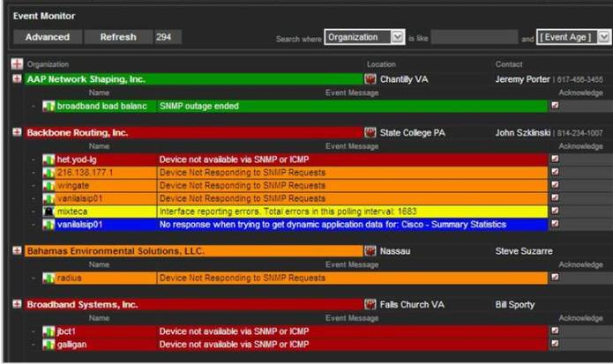
Task: Acknowledge the het.yod-lg event
Action: [555, 159]
